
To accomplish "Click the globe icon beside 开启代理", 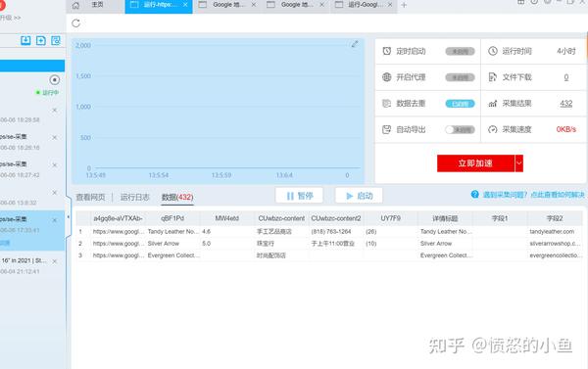I will pyautogui.click(x=387, y=77).
